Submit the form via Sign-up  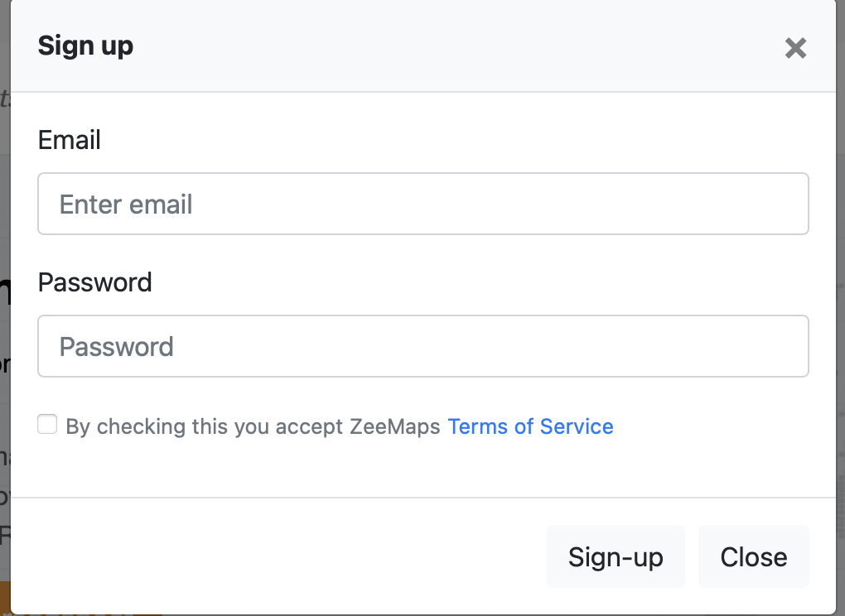click(x=616, y=556)
